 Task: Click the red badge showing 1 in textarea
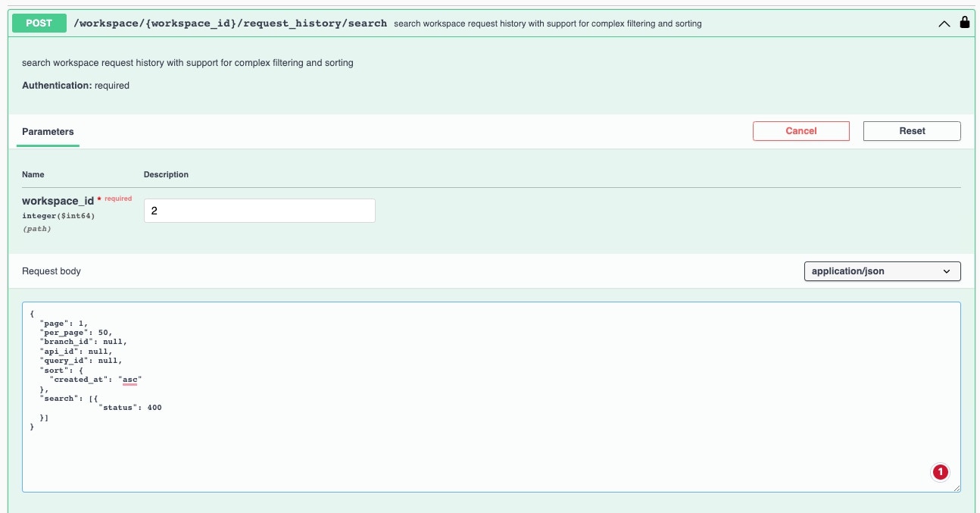pos(940,472)
